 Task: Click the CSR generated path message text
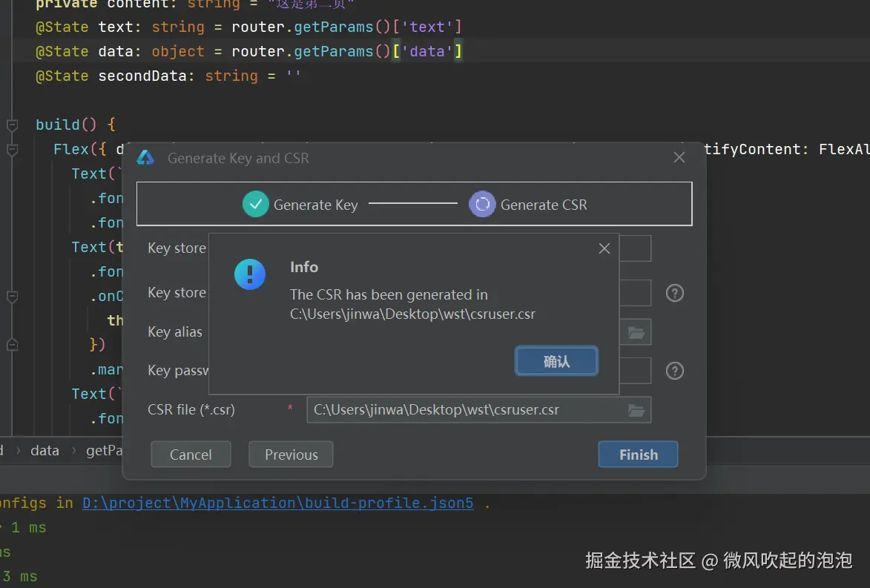412,305
